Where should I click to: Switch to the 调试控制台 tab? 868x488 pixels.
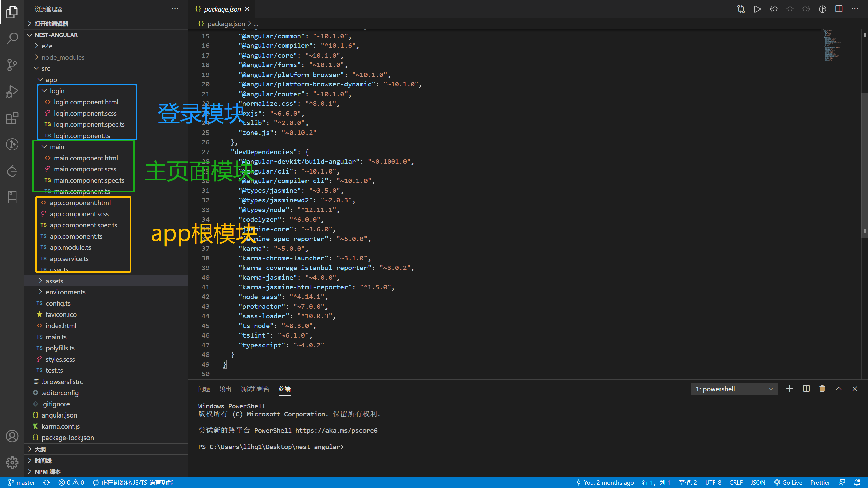coord(255,389)
